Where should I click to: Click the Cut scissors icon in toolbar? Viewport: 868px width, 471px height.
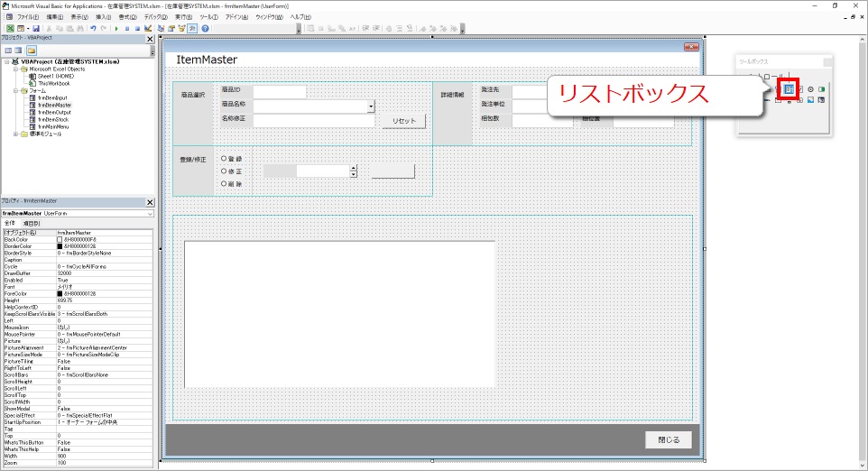click(49, 28)
